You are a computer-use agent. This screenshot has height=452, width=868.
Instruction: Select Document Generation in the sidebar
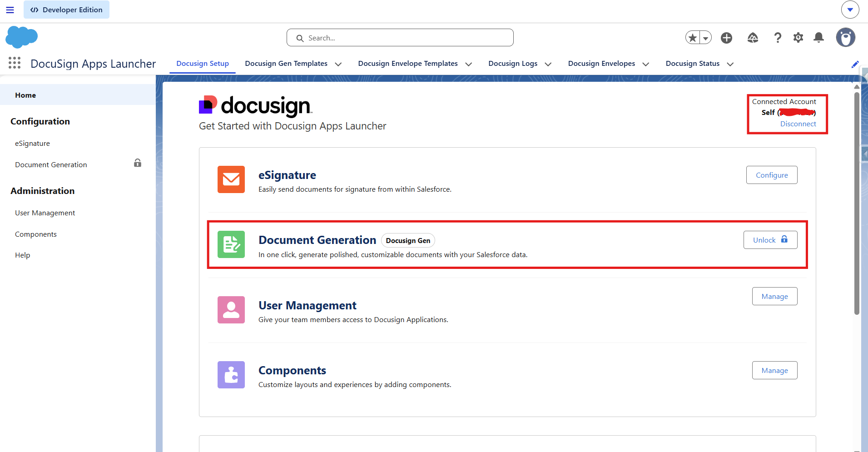click(51, 165)
